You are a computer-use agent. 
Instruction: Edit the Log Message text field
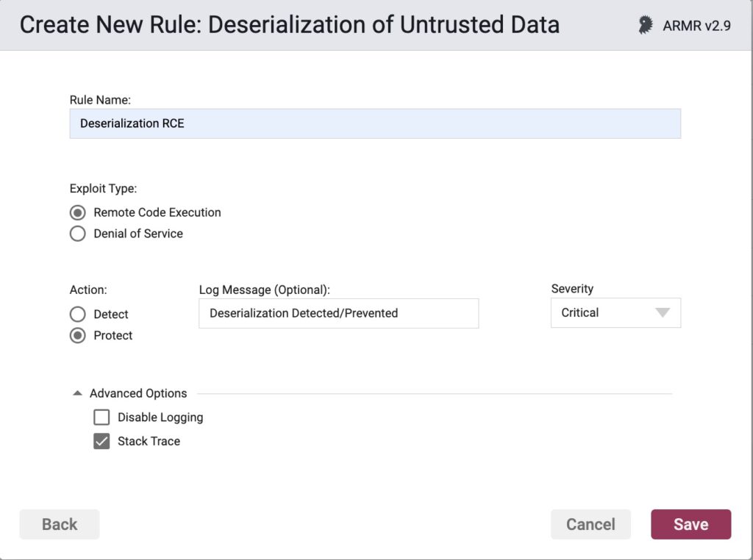click(x=338, y=313)
